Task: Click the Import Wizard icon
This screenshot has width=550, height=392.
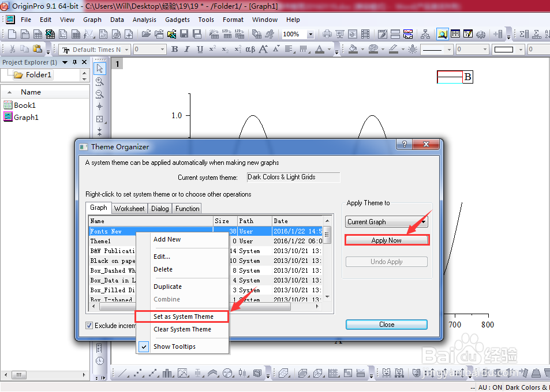Action: tap(214, 34)
